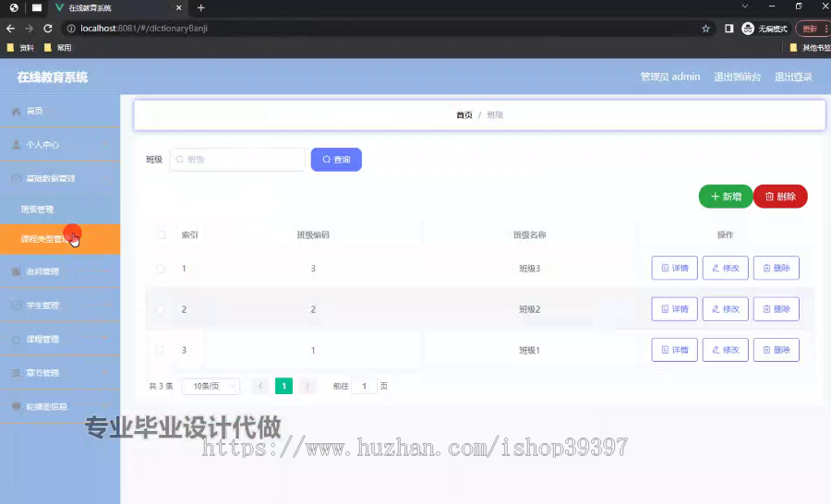Open browser side panel icon
The width and height of the screenshot is (831, 504).
pos(729,29)
